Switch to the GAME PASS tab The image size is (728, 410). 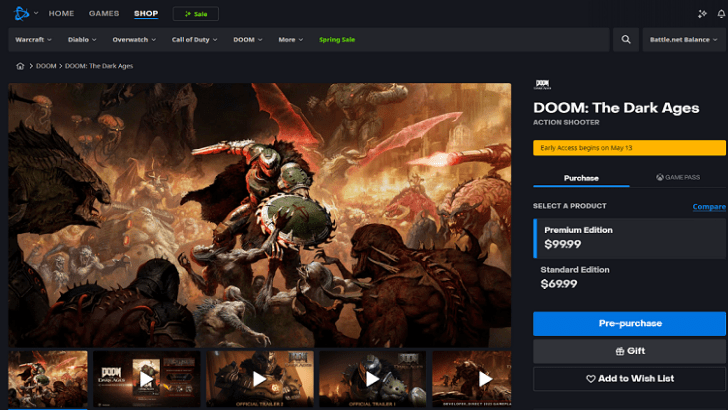point(678,177)
